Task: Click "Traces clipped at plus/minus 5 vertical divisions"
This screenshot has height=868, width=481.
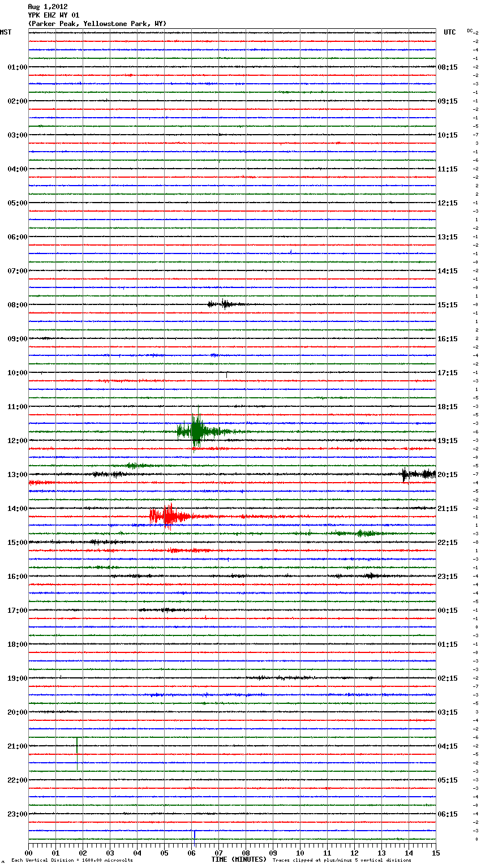Action: pos(342,860)
